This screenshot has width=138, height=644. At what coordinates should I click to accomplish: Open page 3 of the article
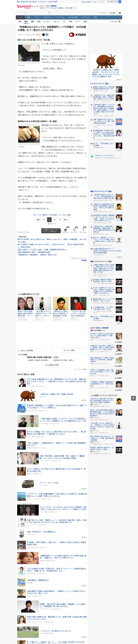click(x=55, y=220)
